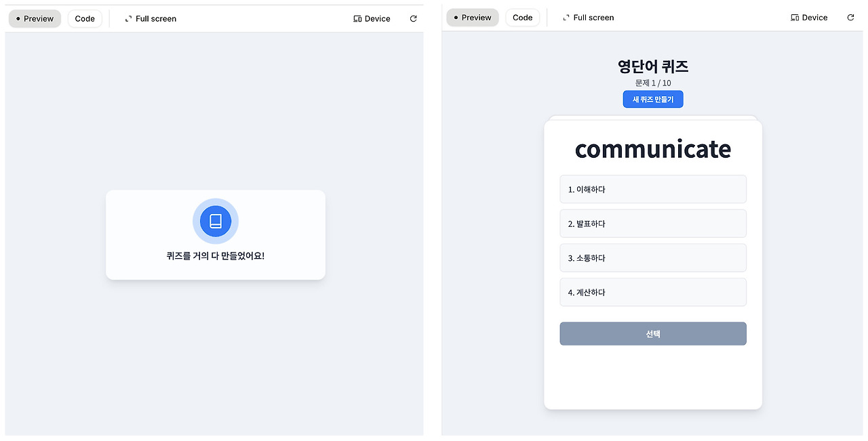Select the Preview tab on the left panel
The width and height of the screenshot is (868, 441).
point(35,18)
